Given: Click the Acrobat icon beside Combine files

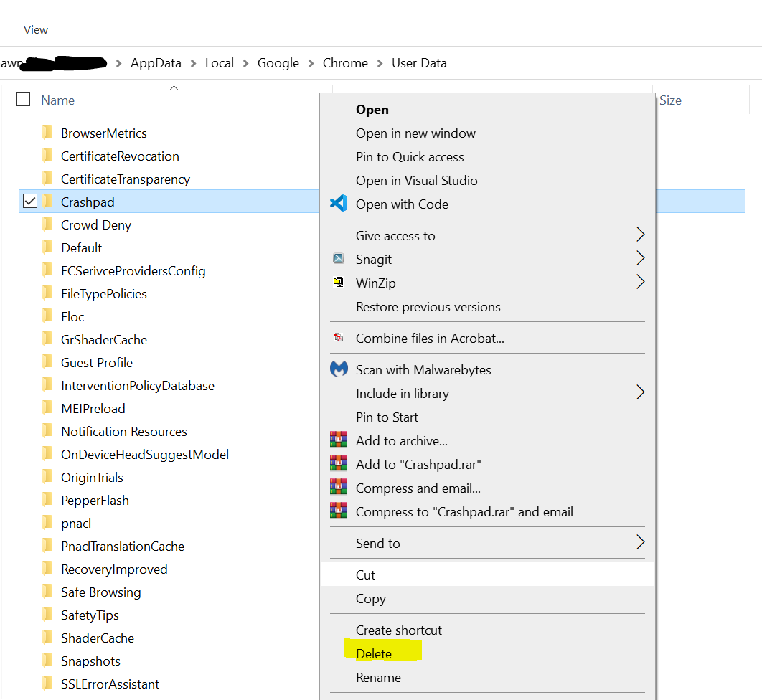Looking at the screenshot, I should (338, 338).
